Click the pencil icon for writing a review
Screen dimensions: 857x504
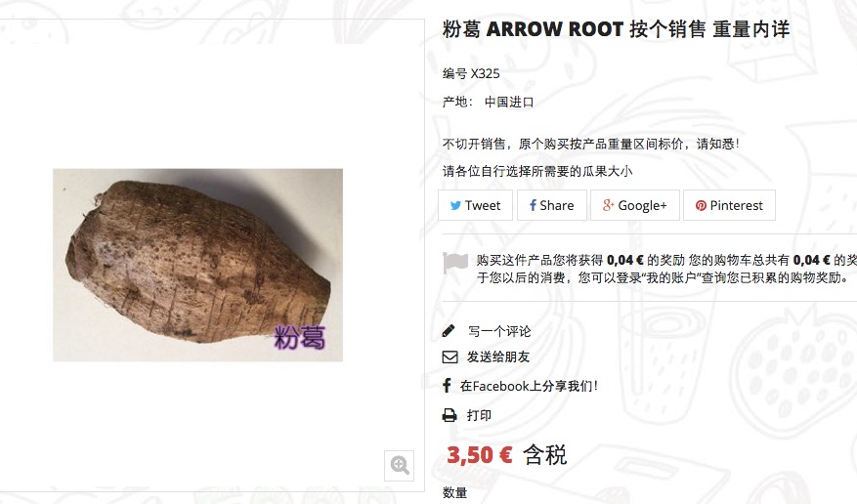[449, 330]
